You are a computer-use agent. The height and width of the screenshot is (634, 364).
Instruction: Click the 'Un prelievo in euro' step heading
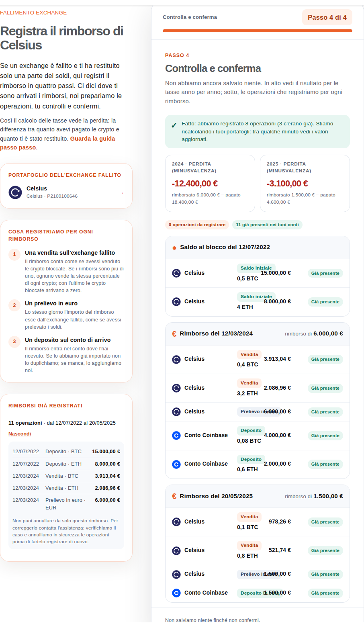click(51, 303)
